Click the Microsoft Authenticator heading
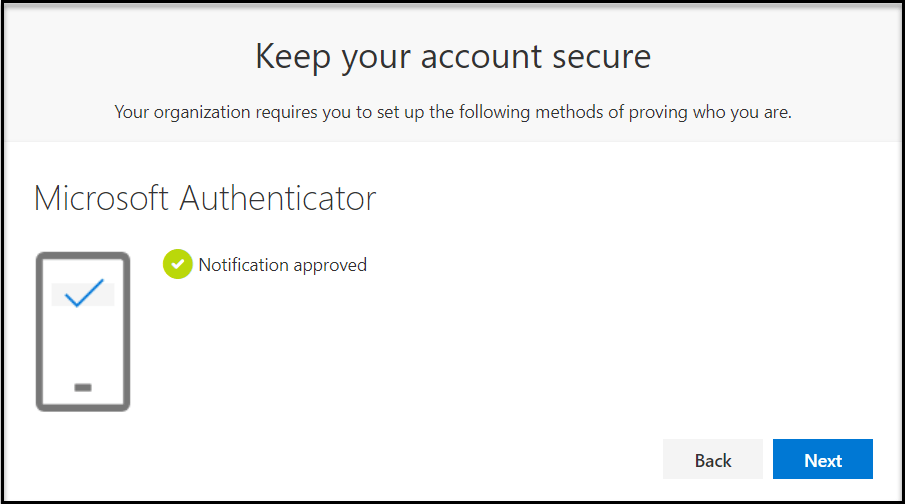 (x=205, y=198)
